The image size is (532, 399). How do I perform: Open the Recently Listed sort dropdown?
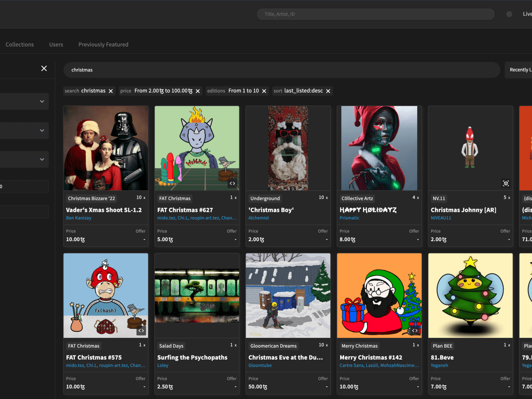click(x=519, y=70)
